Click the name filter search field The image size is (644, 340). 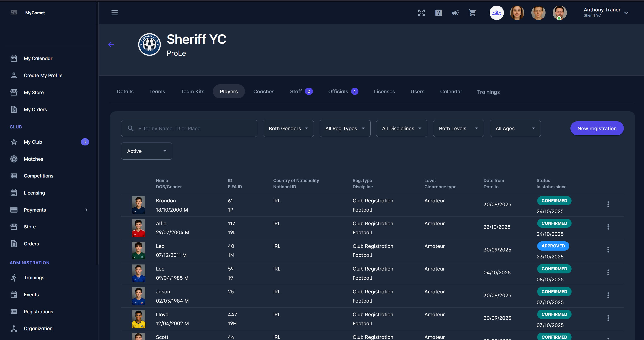point(189,128)
